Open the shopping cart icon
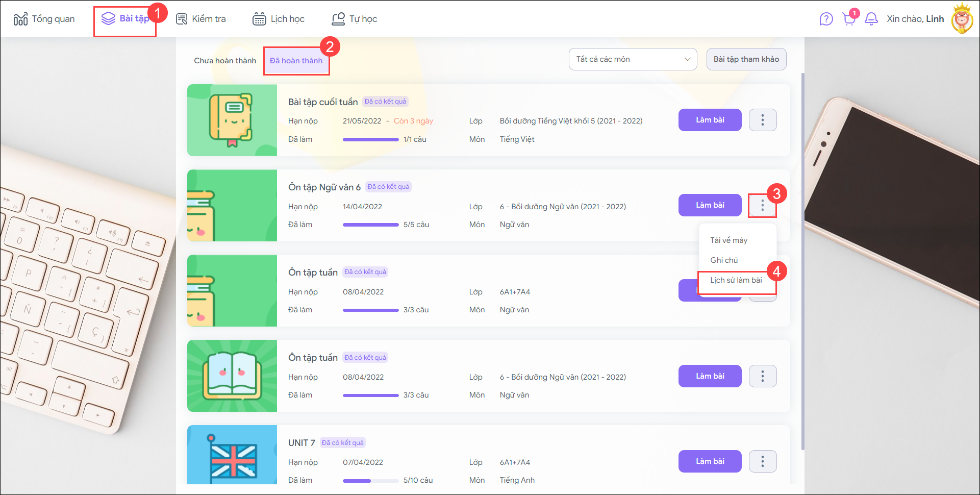This screenshot has width=980, height=495. point(849,19)
